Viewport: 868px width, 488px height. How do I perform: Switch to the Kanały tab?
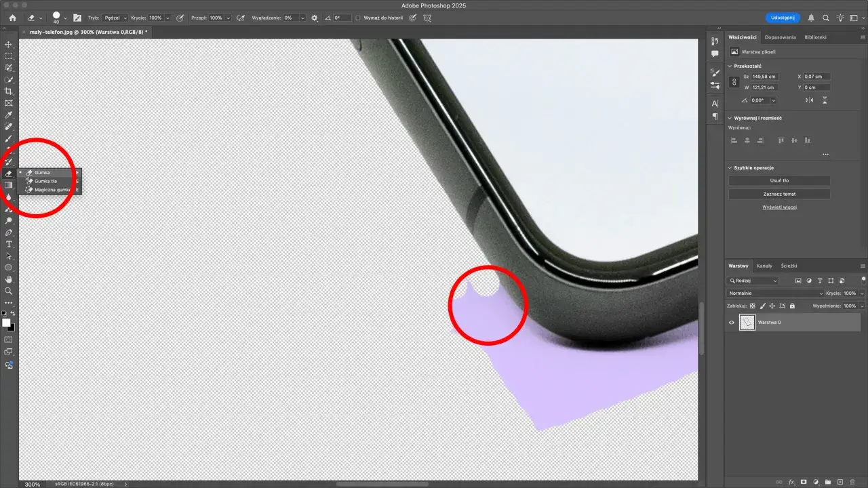764,266
